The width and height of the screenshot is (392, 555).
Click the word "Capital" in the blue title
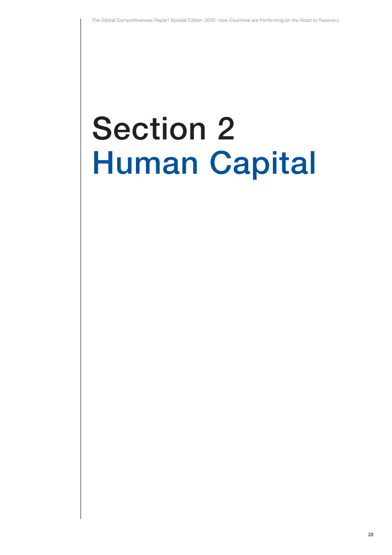coord(262,163)
